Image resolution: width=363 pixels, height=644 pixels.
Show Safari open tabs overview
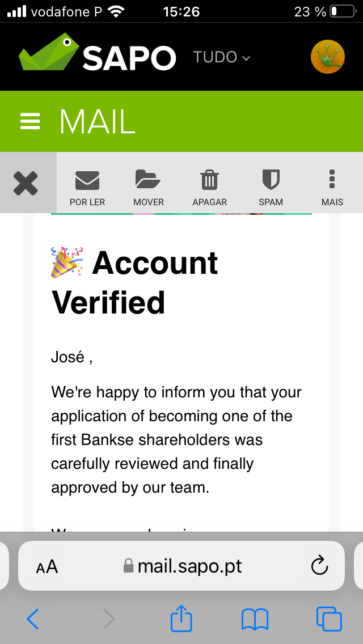point(329,619)
